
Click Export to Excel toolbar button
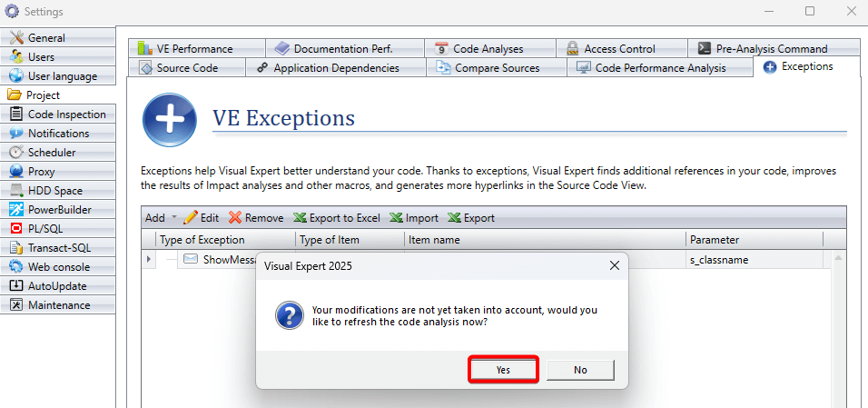[x=337, y=218]
